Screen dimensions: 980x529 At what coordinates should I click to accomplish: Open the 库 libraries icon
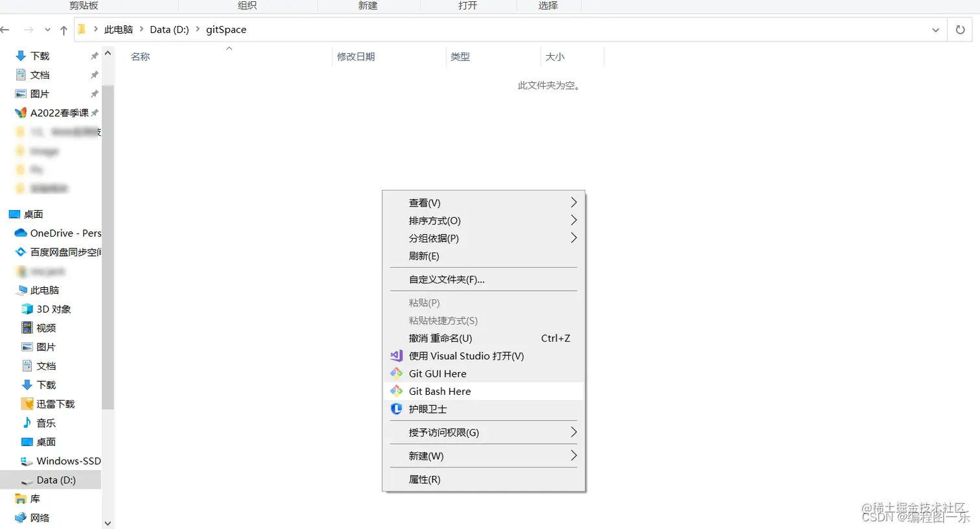point(21,499)
